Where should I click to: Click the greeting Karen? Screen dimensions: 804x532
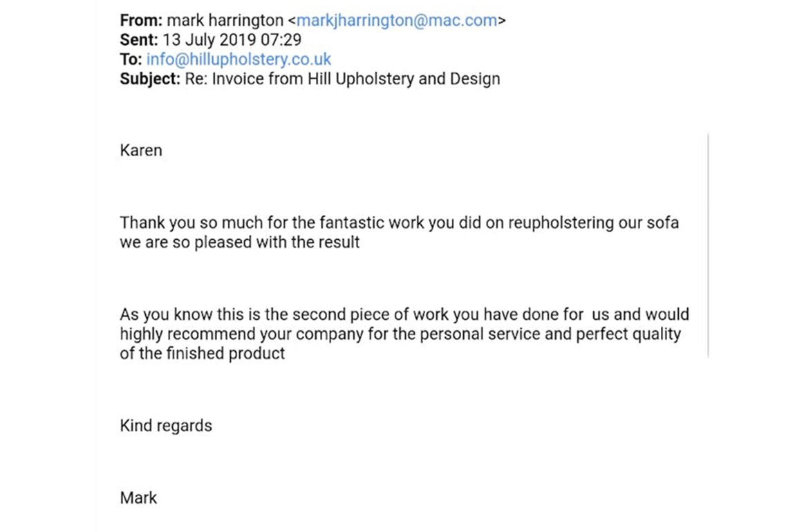141,150
